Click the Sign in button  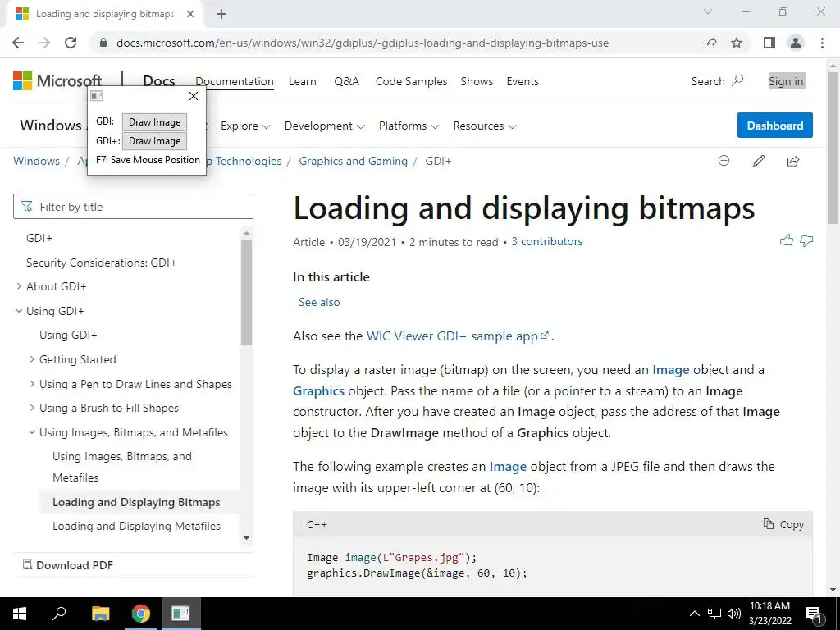coord(786,81)
